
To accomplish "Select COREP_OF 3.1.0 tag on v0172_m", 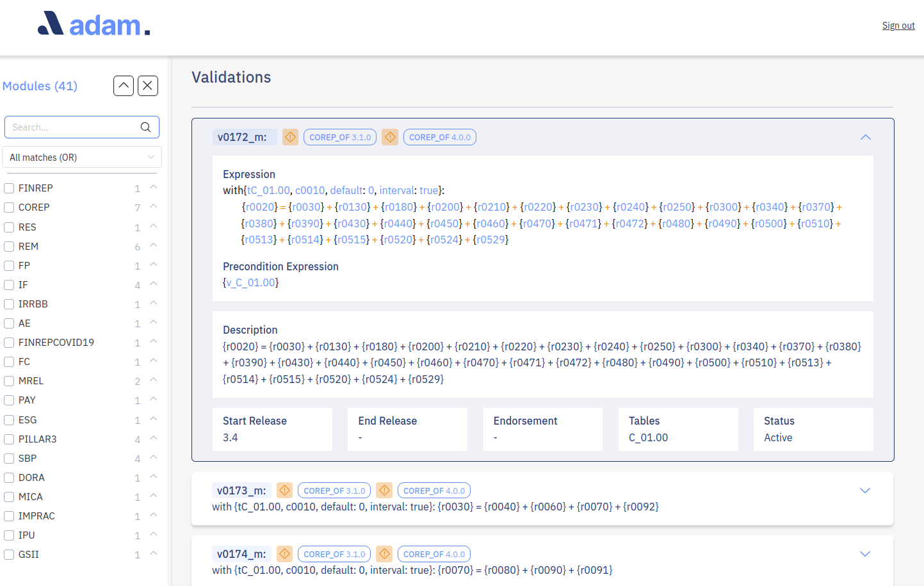I will point(340,137).
